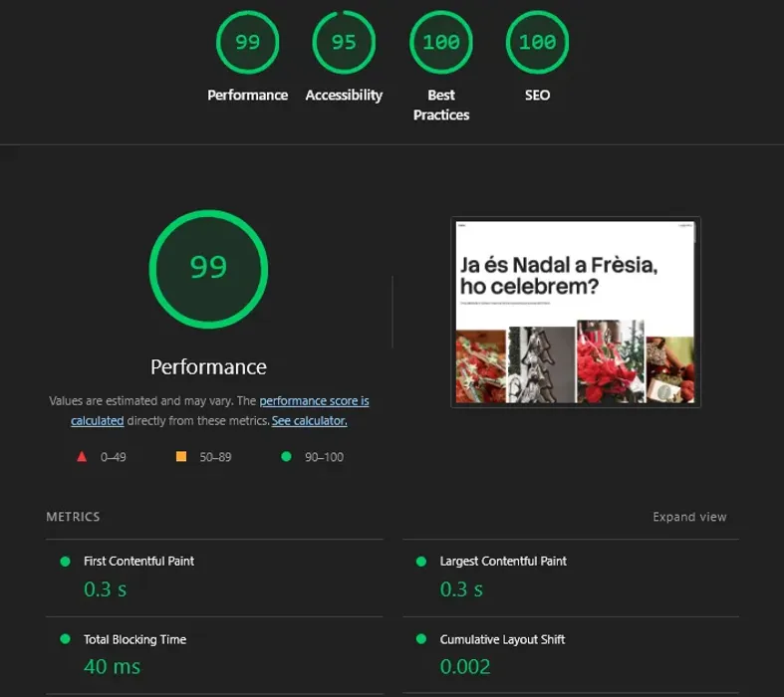Click the orange square 50–89 legend icon
This screenshot has height=697, width=784.
(x=181, y=457)
